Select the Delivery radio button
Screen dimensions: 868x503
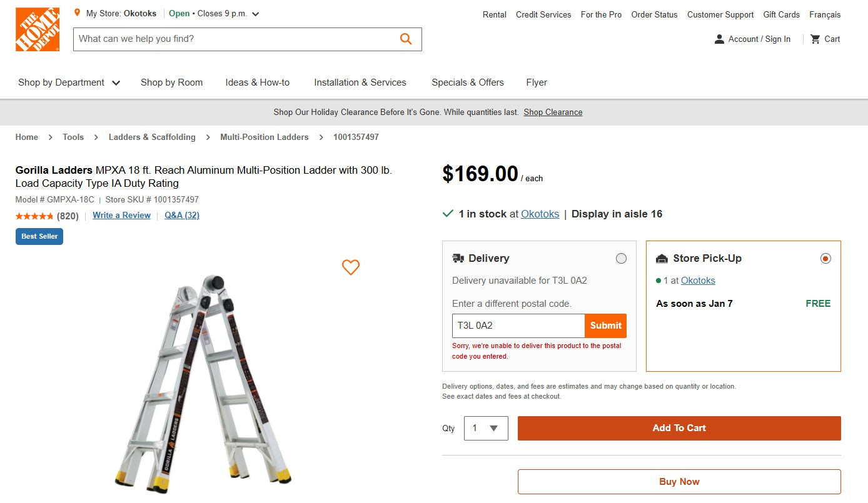[622, 258]
